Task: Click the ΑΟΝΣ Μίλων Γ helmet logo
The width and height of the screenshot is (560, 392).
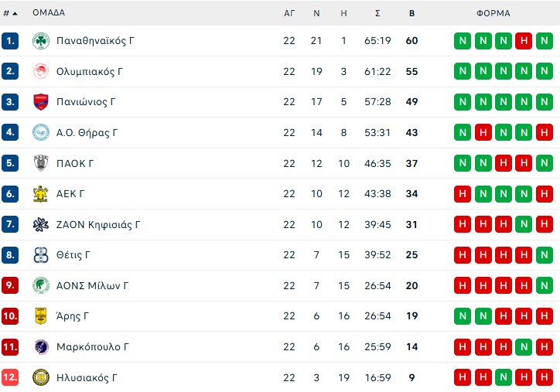Action: coord(41,286)
